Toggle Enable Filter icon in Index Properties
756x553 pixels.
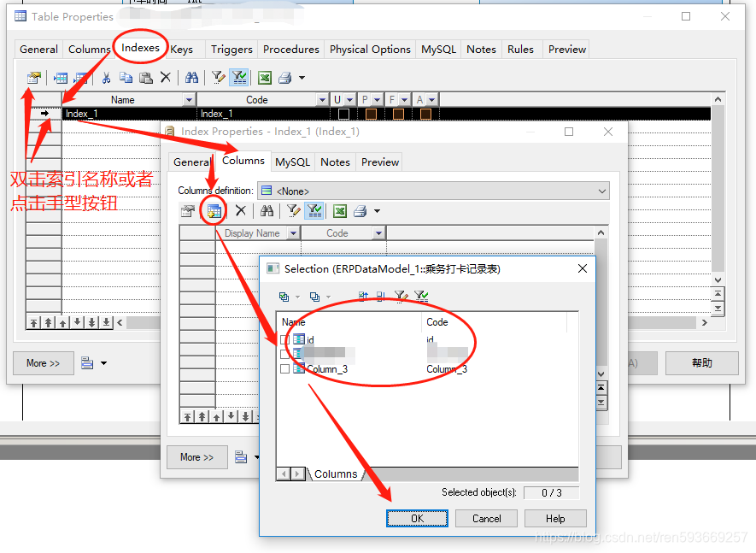[314, 211]
